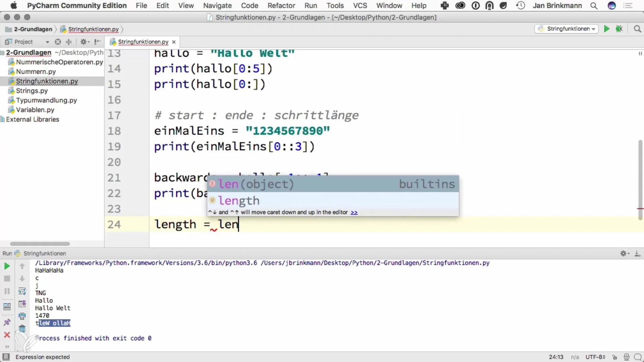Open Variablen.py in the project tree

(x=35, y=110)
